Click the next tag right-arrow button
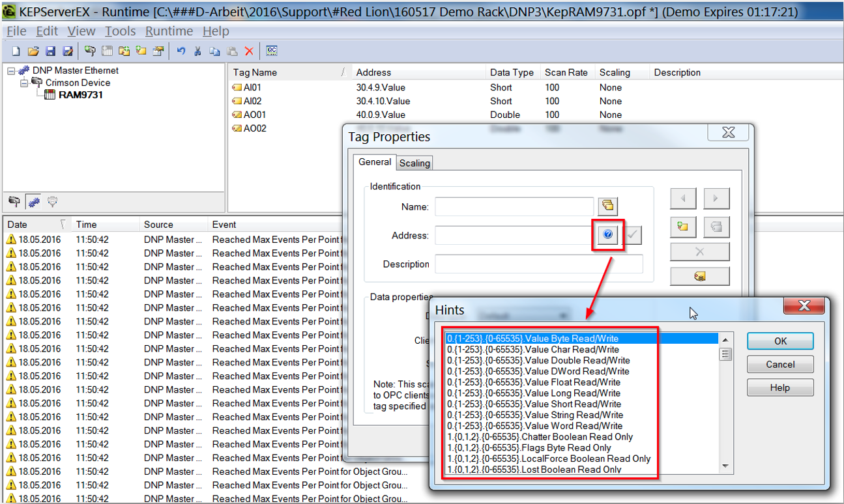844x504 pixels. click(x=716, y=199)
